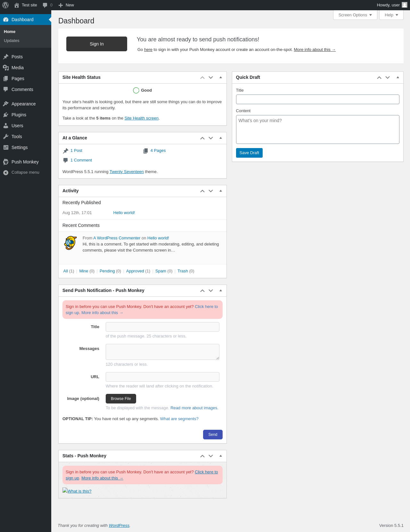Focus the push notification Messages textarea
Image resolution: width=410 pixels, height=532 pixels.
(x=162, y=352)
